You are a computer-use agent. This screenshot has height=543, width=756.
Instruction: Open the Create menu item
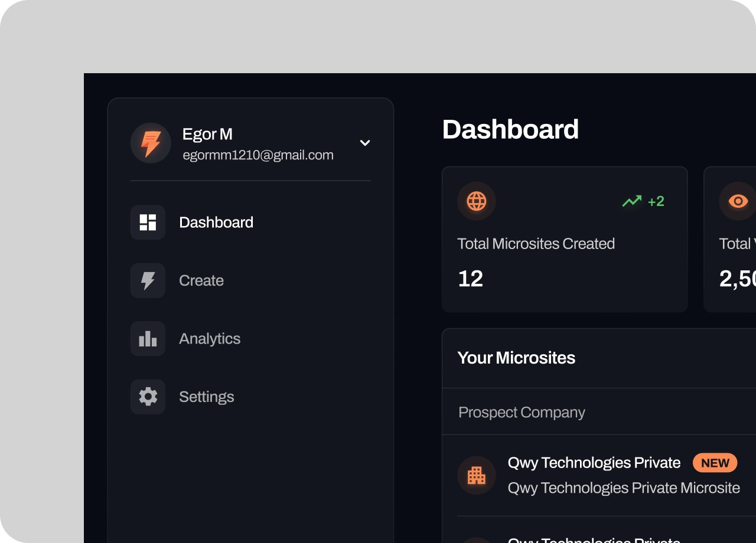tap(201, 280)
